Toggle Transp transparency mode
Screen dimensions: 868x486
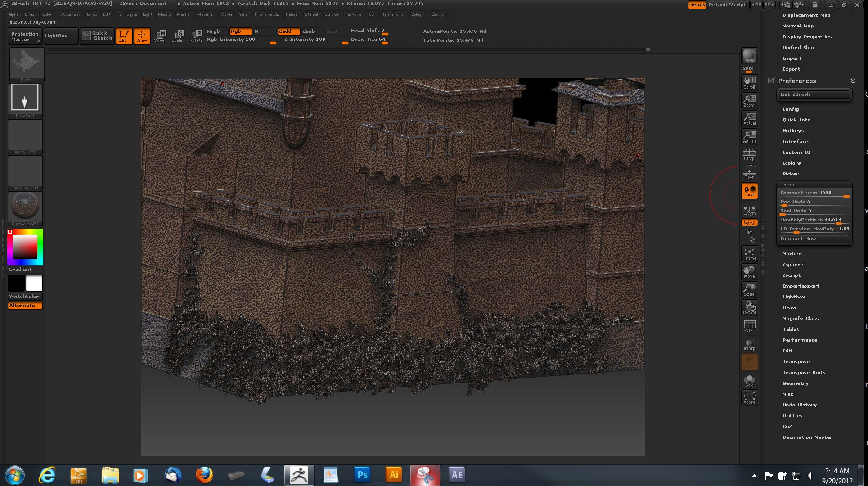(x=749, y=344)
